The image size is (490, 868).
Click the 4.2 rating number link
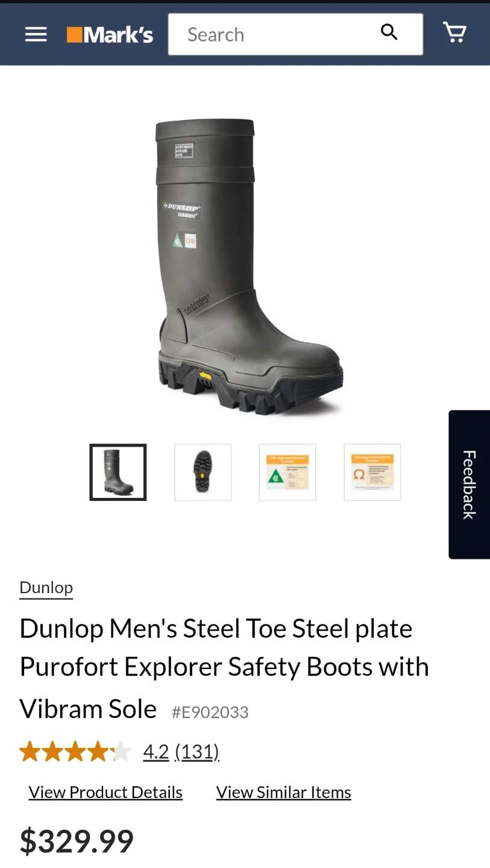coord(156,752)
